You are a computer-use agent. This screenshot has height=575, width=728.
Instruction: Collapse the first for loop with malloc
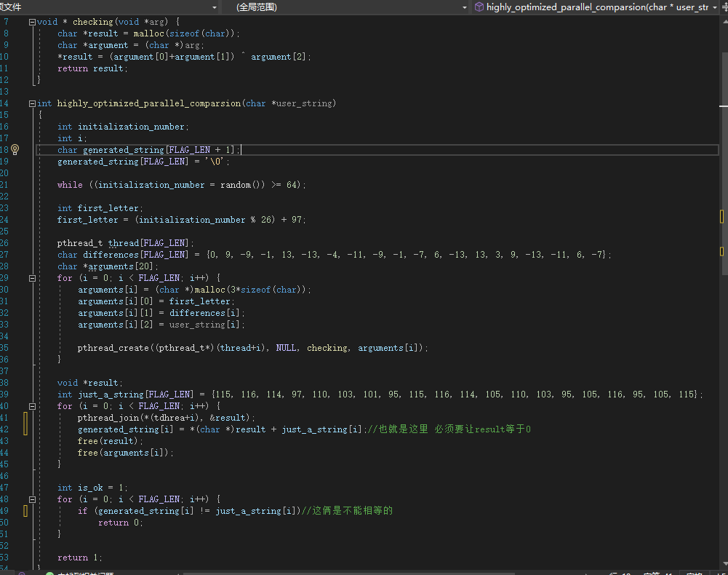click(x=32, y=278)
